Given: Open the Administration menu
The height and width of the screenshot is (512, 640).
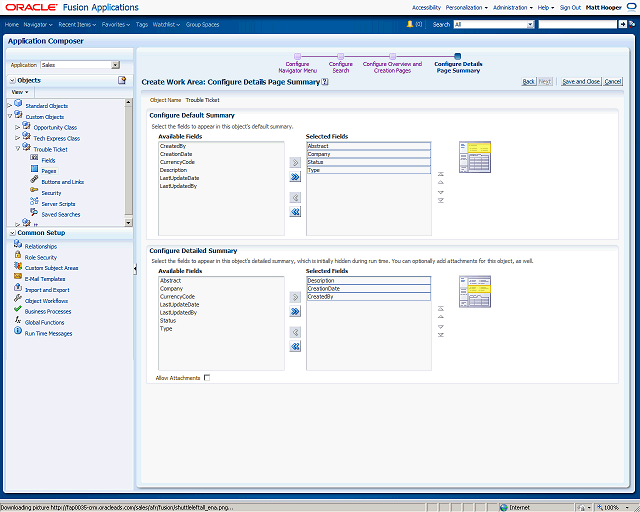Looking at the screenshot, I should [513, 7].
